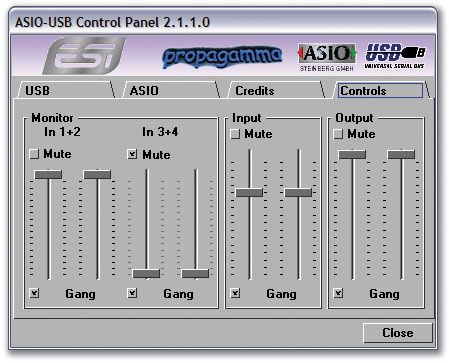Open the Credits tab
The height and width of the screenshot is (363, 449).
coord(276,90)
